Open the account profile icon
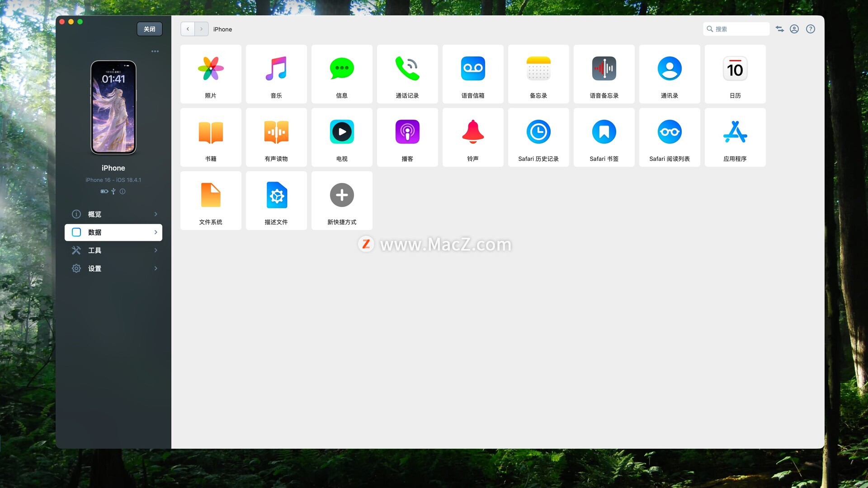868x488 pixels. (x=794, y=29)
